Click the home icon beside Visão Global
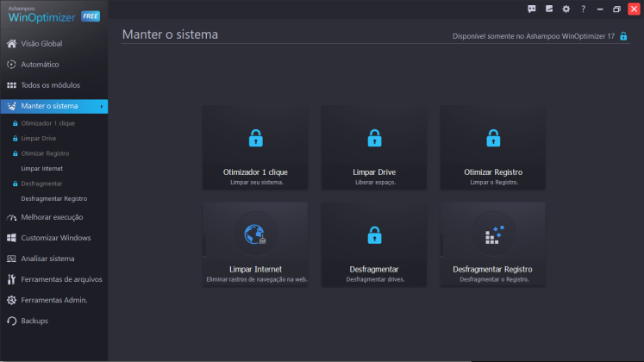Viewport: 644px width, 362px height. [11, 43]
